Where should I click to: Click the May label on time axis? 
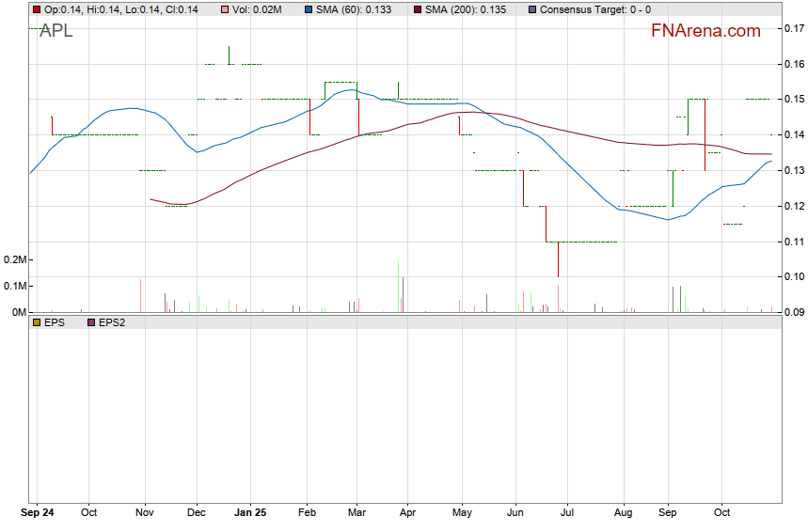pyautogui.click(x=461, y=513)
